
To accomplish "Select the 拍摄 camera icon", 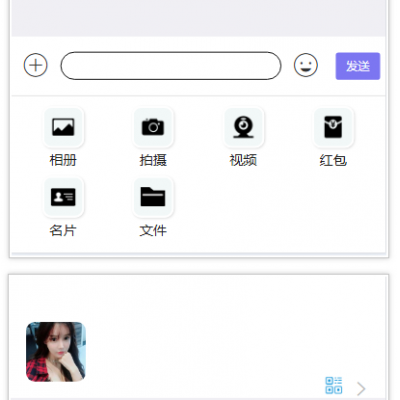I will pos(153,127).
